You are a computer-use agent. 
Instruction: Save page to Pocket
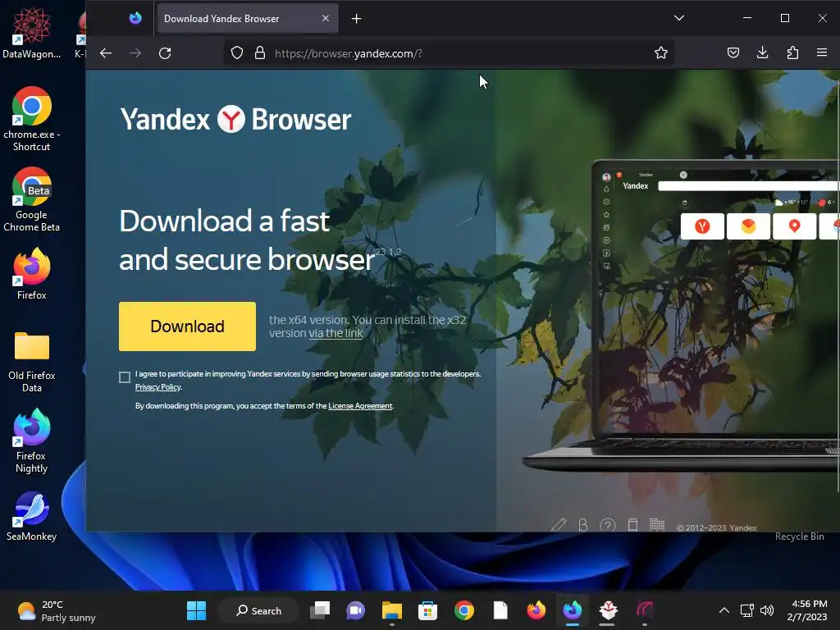[733, 52]
